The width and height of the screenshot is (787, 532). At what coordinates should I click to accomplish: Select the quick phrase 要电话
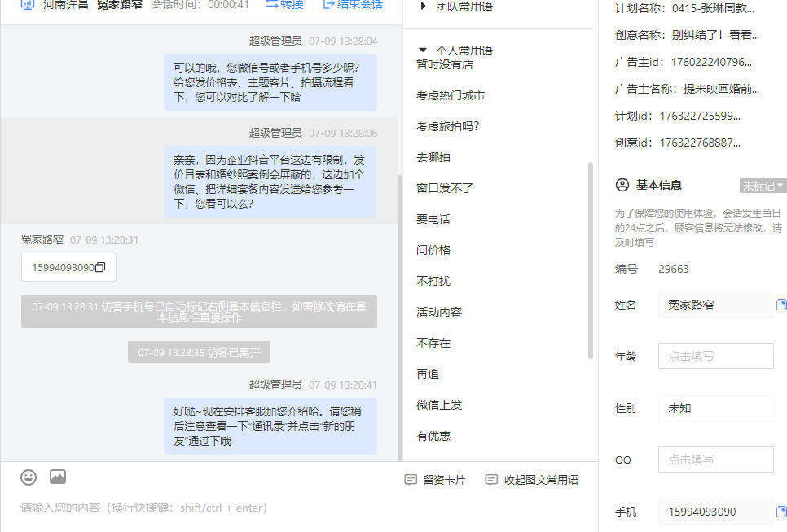(x=433, y=219)
